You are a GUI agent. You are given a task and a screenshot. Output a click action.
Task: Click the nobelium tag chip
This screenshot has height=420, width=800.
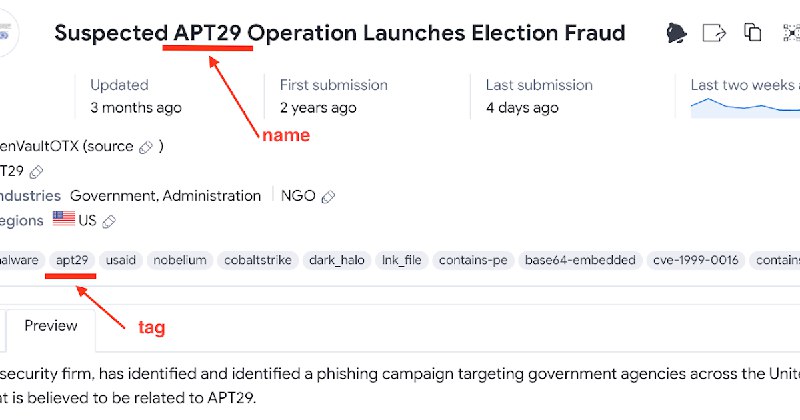[x=180, y=260]
